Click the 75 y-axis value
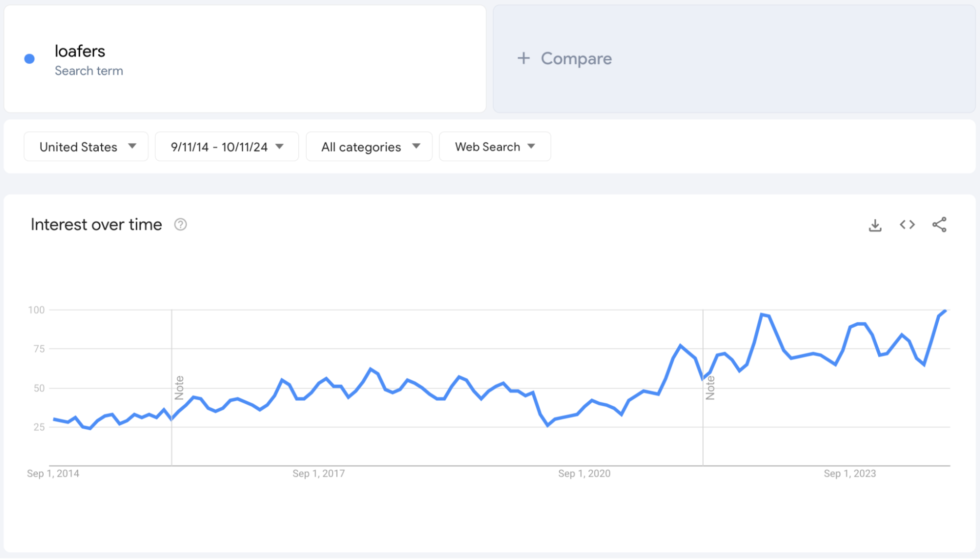This screenshot has height=559, width=980. (x=39, y=349)
